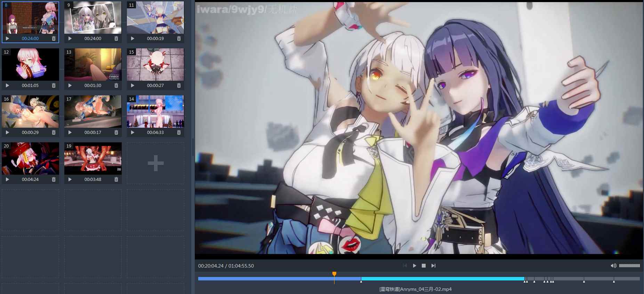Click clip 16's duration 00:00:29
Screen dimensions: 644x294
point(30,133)
